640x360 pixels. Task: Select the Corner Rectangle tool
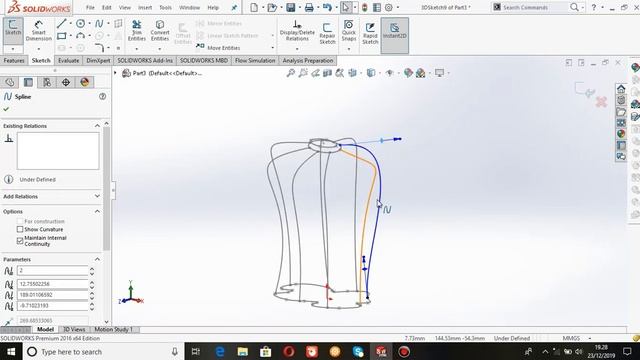(61, 36)
